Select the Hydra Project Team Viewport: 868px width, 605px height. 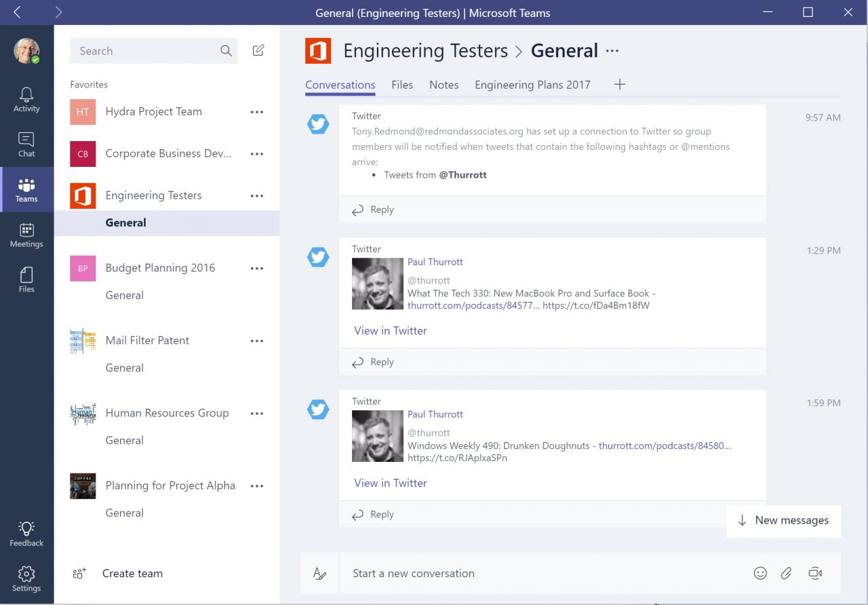pos(153,112)
